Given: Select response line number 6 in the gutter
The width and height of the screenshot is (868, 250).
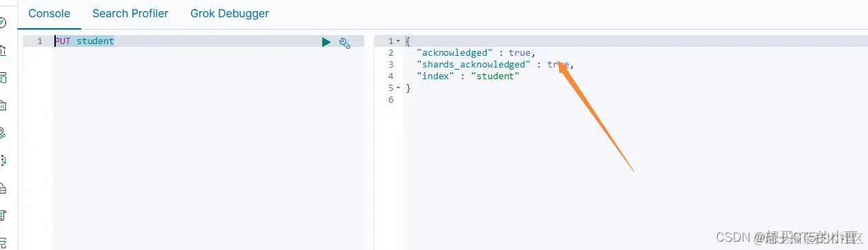Looking at the screenshot, I should [391, 100].
